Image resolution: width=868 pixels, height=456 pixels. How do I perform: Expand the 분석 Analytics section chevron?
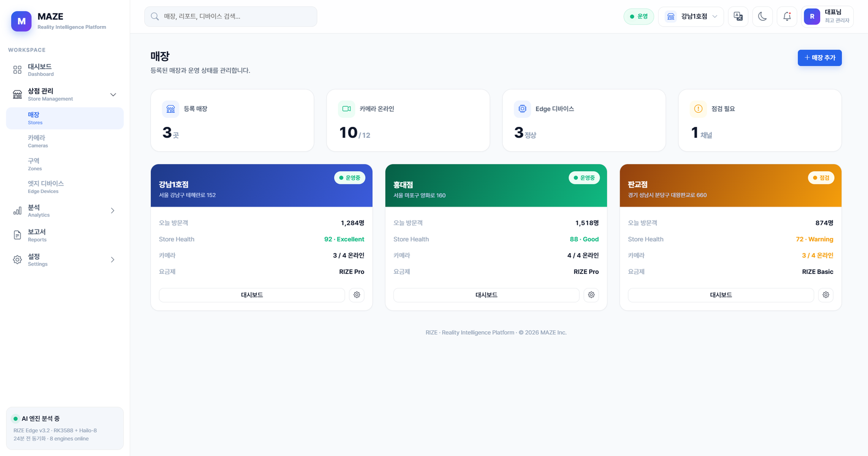113,210
